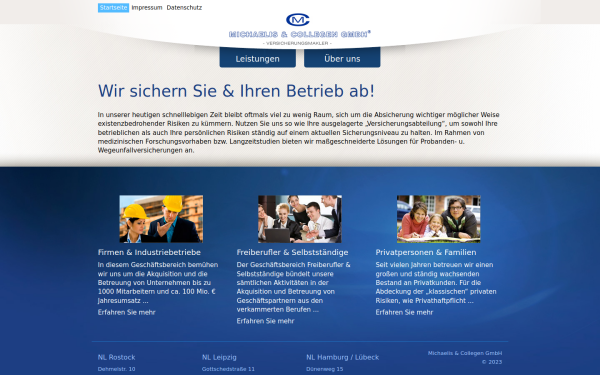The width and height of the screenshot is (600, 375).
Task: Select the NL Rostock footer heading
Action: click(116, 357)
